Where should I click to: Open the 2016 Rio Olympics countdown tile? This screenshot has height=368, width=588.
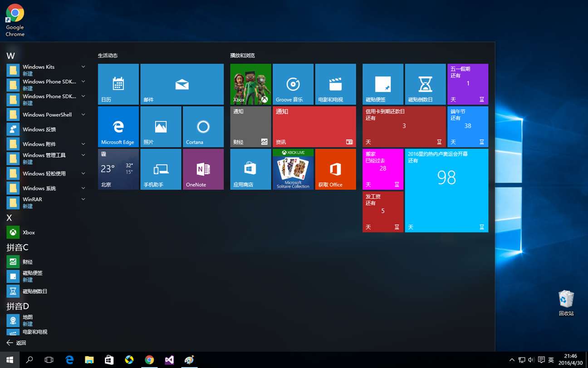click(x=446, y=190)
